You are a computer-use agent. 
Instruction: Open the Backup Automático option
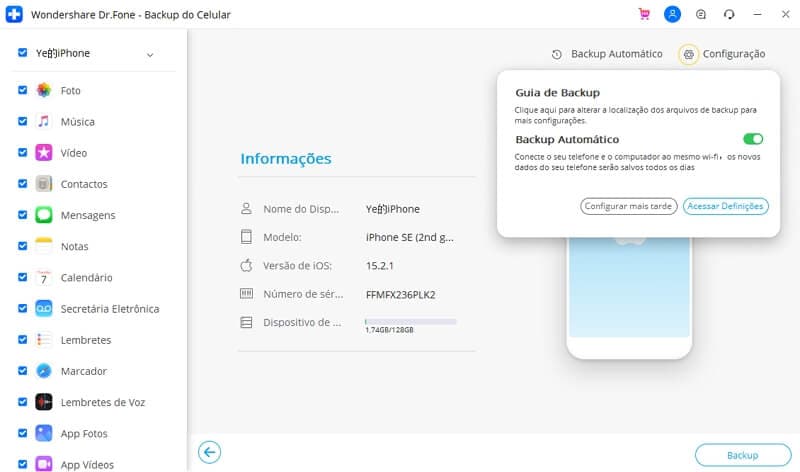tap(607, 54)
